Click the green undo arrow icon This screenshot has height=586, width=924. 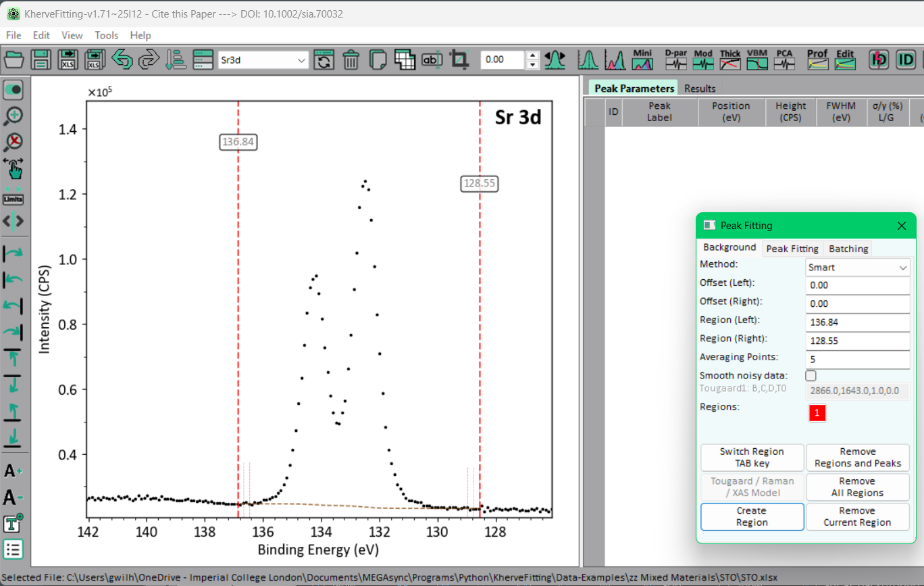(122, 59)
